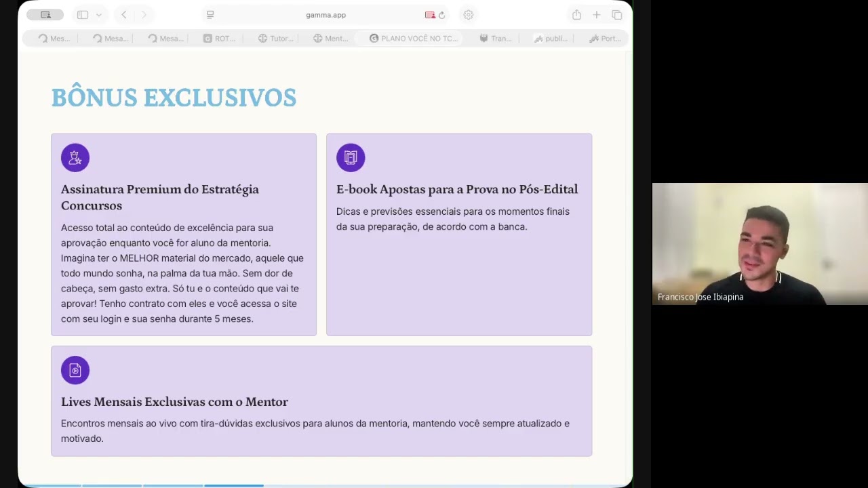The height and width of the screenshot is (488, 868).
Task: Open a new tab with plus button
Action: tap(597, 15)
